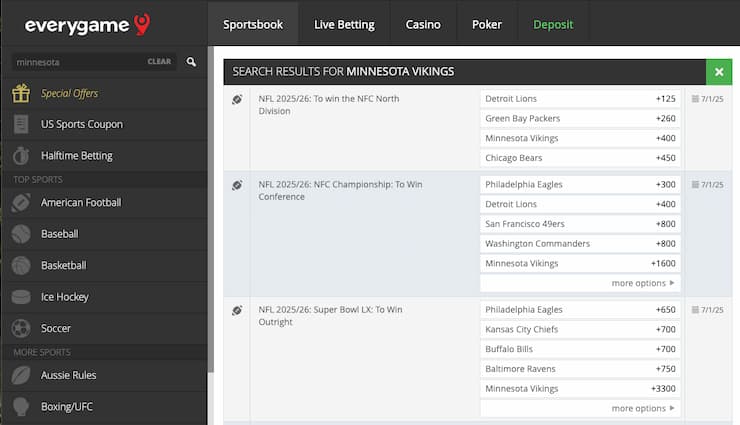Viewport: 740px width, 425px height.
Task: Click the search magnifier icon
Action: [191, 62]
